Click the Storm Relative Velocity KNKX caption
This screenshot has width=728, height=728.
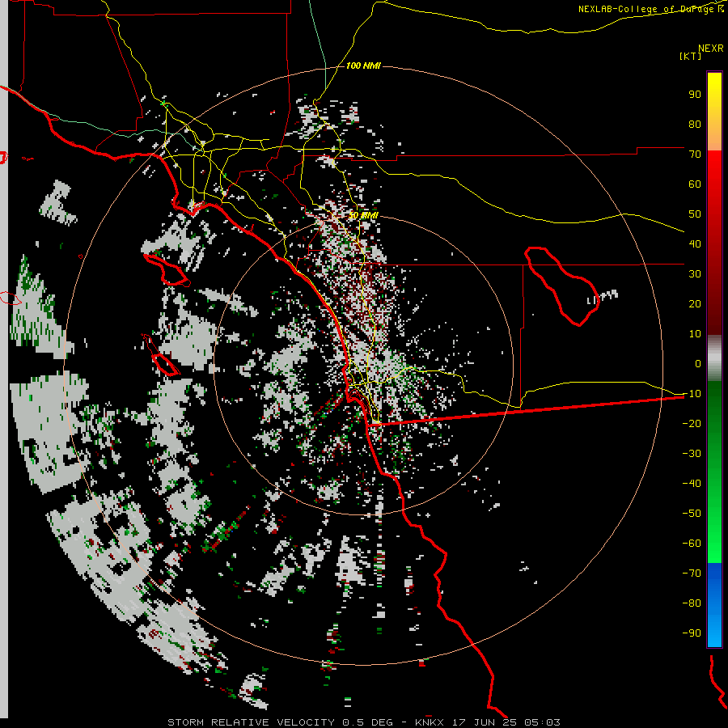(363, 722)
